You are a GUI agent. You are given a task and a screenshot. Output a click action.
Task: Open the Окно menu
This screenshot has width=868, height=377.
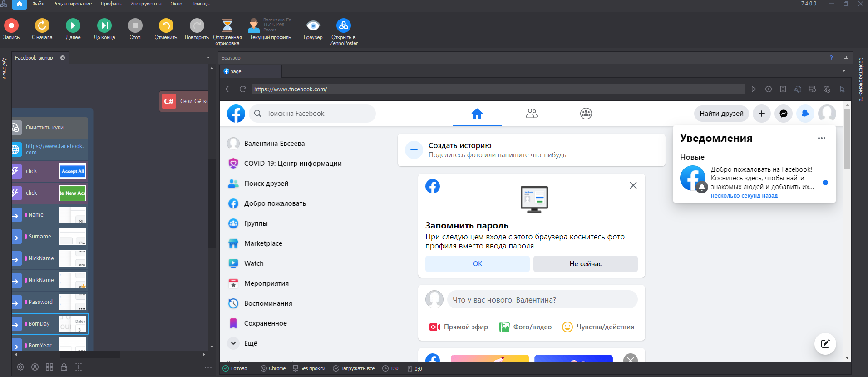(x=176, y=4)
